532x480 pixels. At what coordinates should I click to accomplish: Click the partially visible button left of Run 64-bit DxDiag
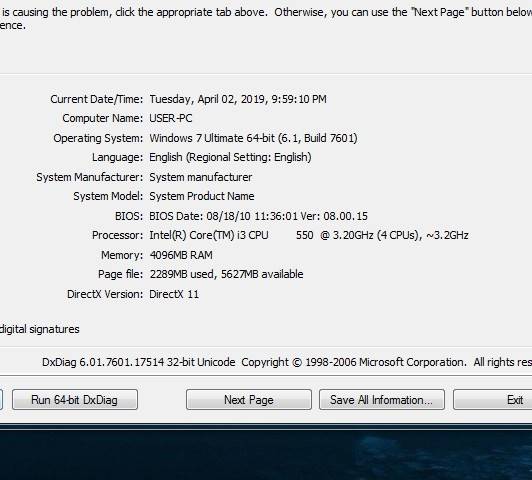[1, 400]
